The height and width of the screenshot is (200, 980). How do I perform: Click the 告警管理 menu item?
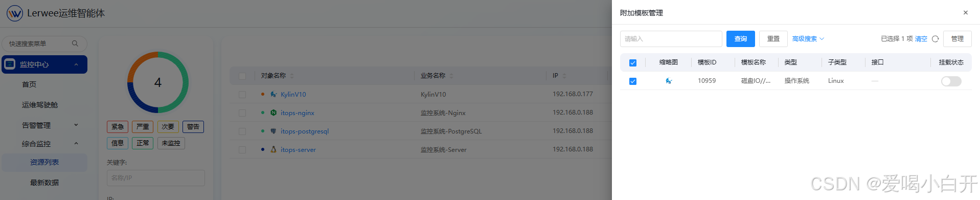[36, 125]
